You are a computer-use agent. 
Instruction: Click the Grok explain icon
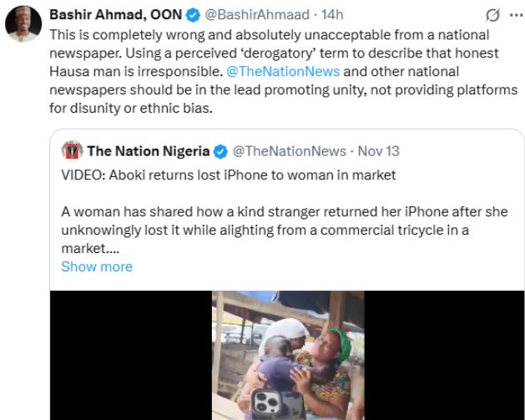(x=493, y=16)
